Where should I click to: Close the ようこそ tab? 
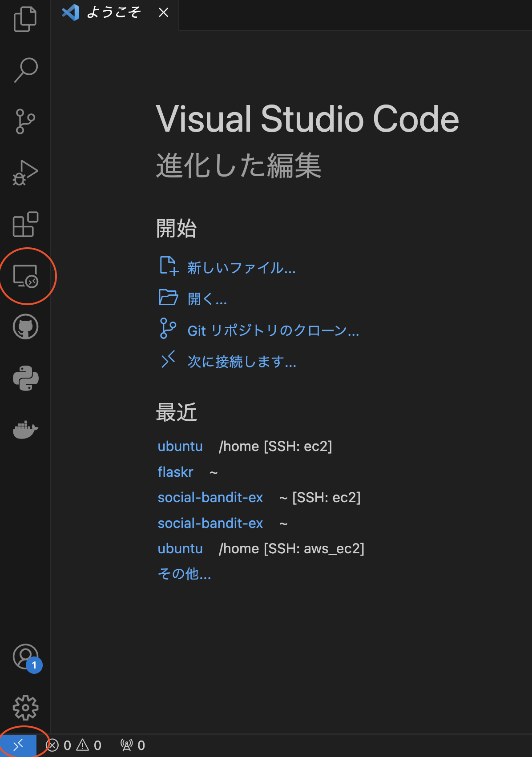tap(164, 12)
